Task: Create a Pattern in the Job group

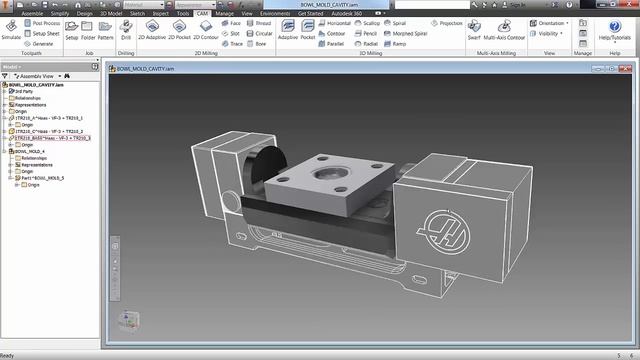Action: tap(105, 30)
